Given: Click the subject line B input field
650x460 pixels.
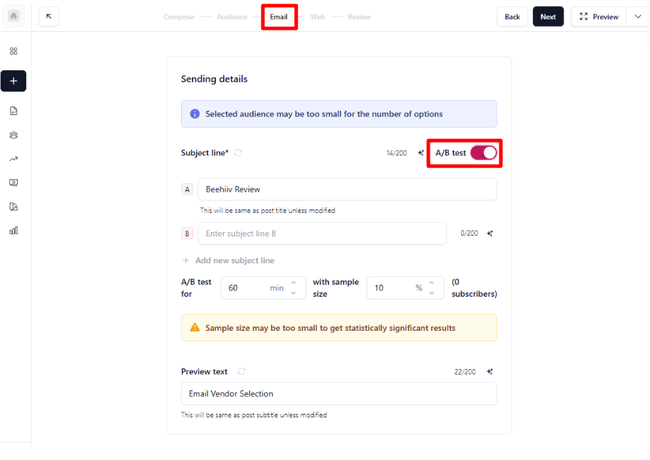Looking at the screenshot, I should pos(322,233).
